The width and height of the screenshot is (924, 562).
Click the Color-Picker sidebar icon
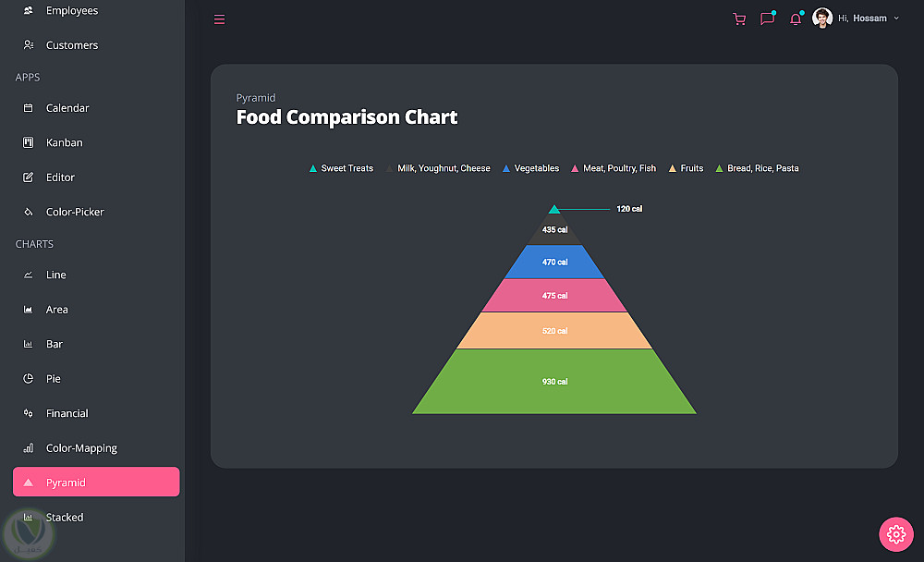pyautogui.click(x=28, y=212)
